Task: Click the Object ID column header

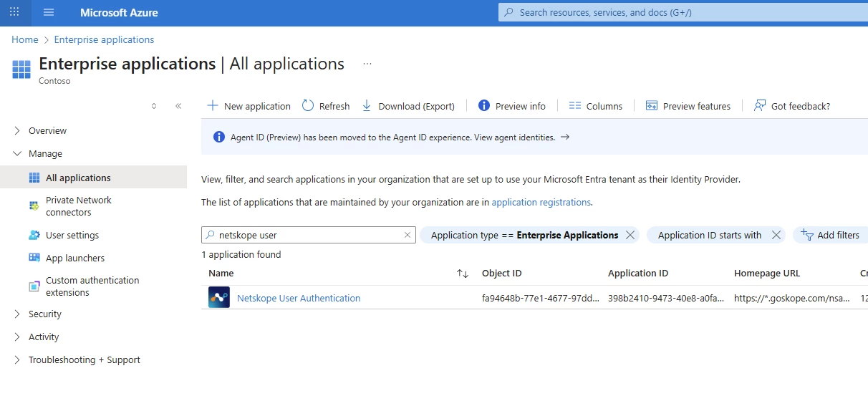Action: [501, 274]
